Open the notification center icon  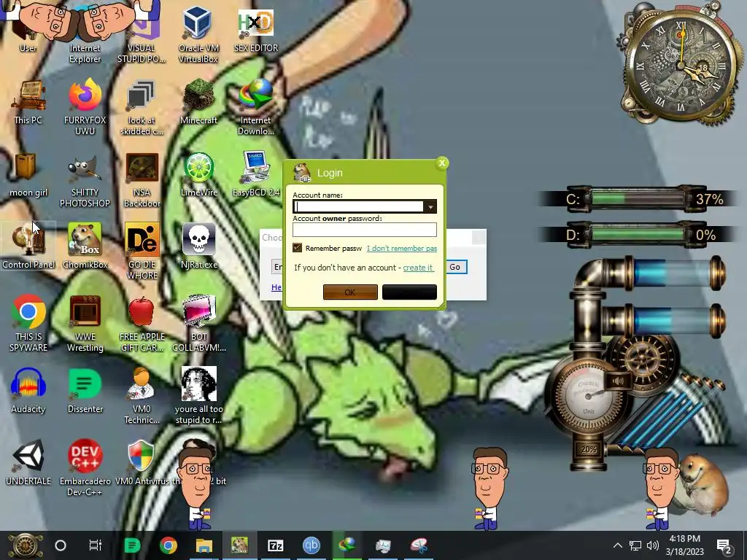point(724,545)
